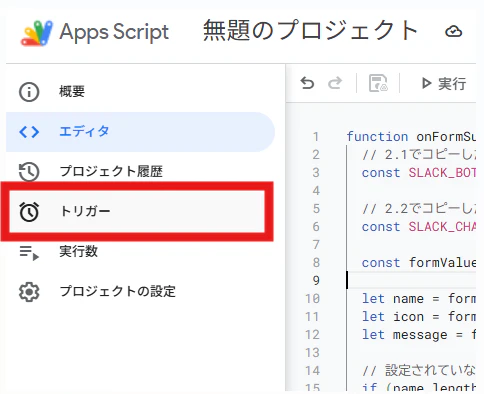Image resolution: width=484 pixels, height=394 pixels.
Task: Click the alarm clock trigger icon
Action: [x=29, y=212]
